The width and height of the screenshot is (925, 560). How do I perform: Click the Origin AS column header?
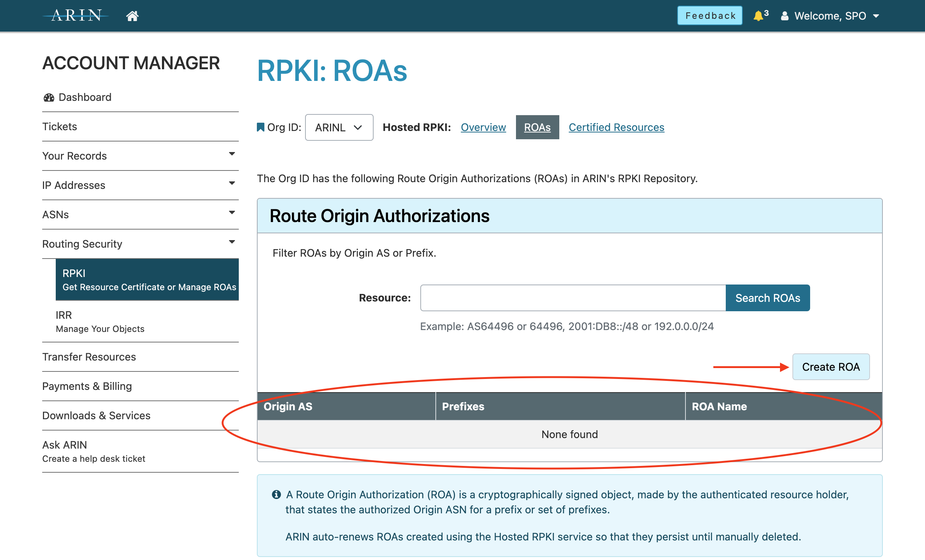click(x=346, y=406)
